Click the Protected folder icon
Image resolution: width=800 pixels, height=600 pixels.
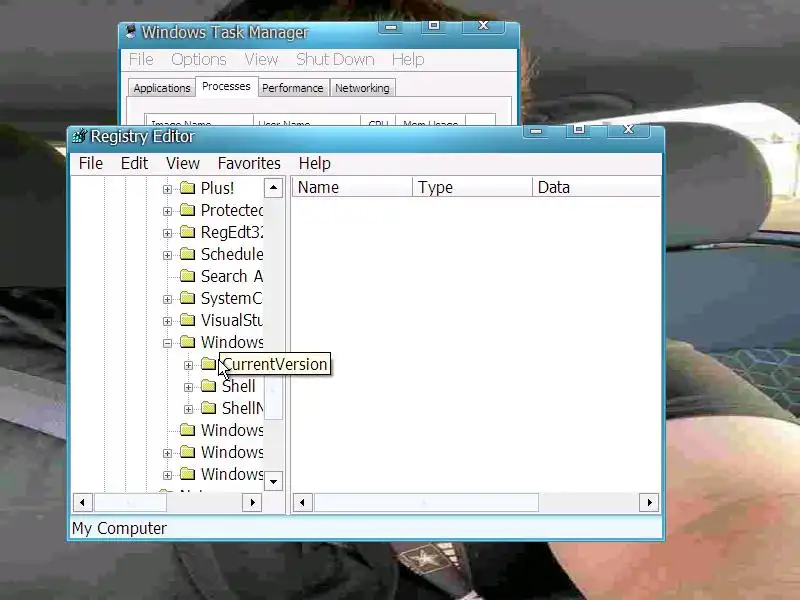[188, 210]
